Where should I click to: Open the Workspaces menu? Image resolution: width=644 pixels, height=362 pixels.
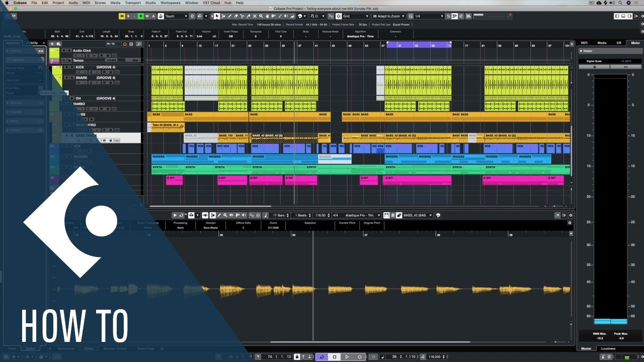click(171, 3)
